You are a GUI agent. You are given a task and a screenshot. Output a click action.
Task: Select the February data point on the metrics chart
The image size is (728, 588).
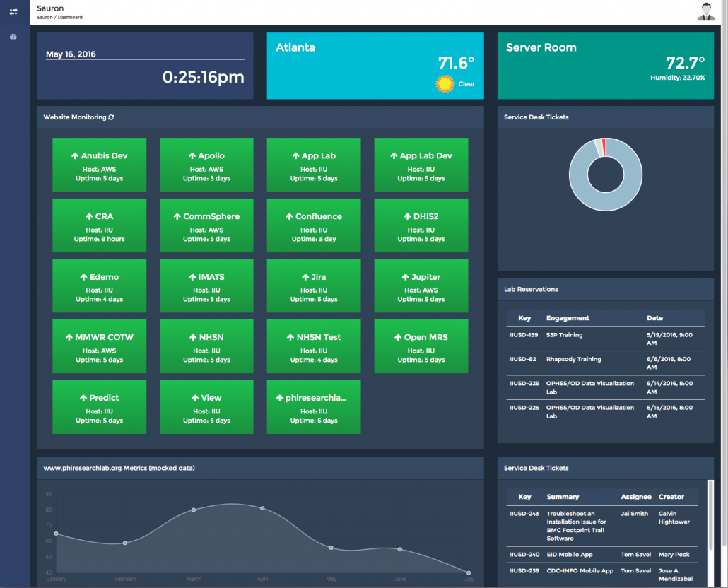tap(125, 543)
